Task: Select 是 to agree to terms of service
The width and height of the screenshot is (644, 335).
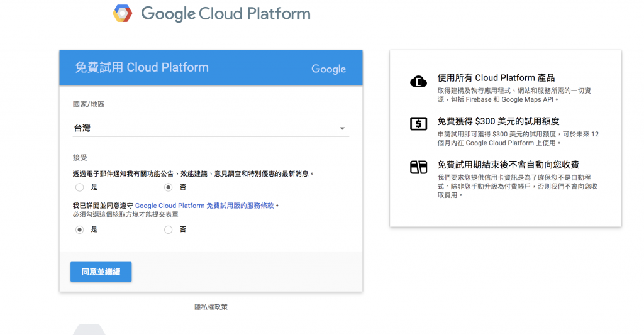Action: [x=80, y=229]
